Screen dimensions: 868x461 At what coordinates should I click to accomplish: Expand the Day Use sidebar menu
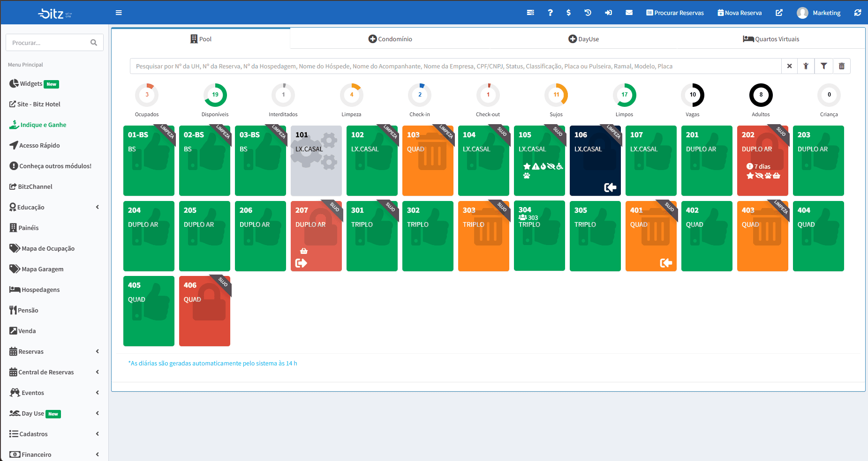tap(54, 413)
